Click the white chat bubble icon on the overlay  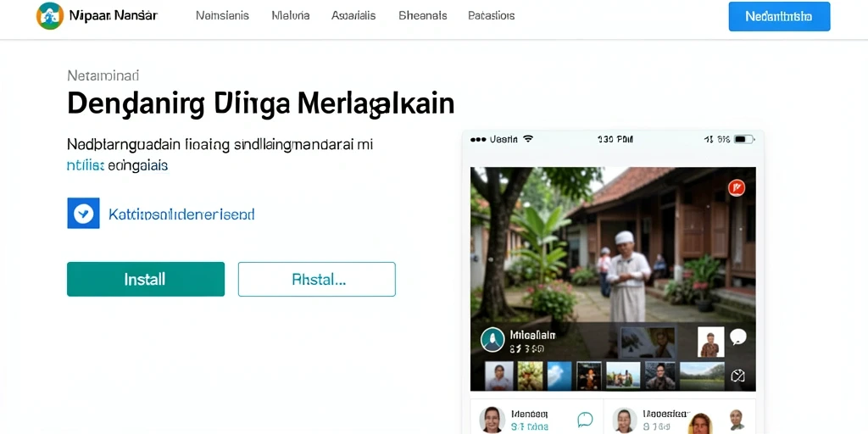(738, 337)
